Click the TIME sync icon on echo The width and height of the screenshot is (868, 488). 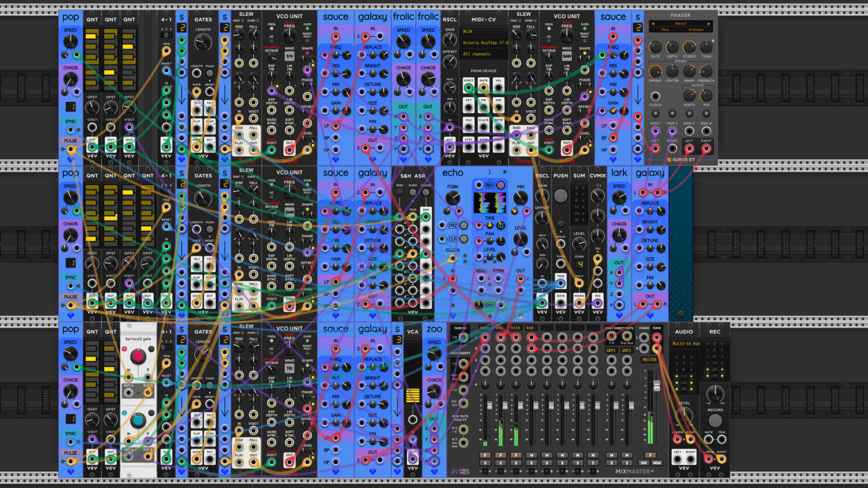501,225
